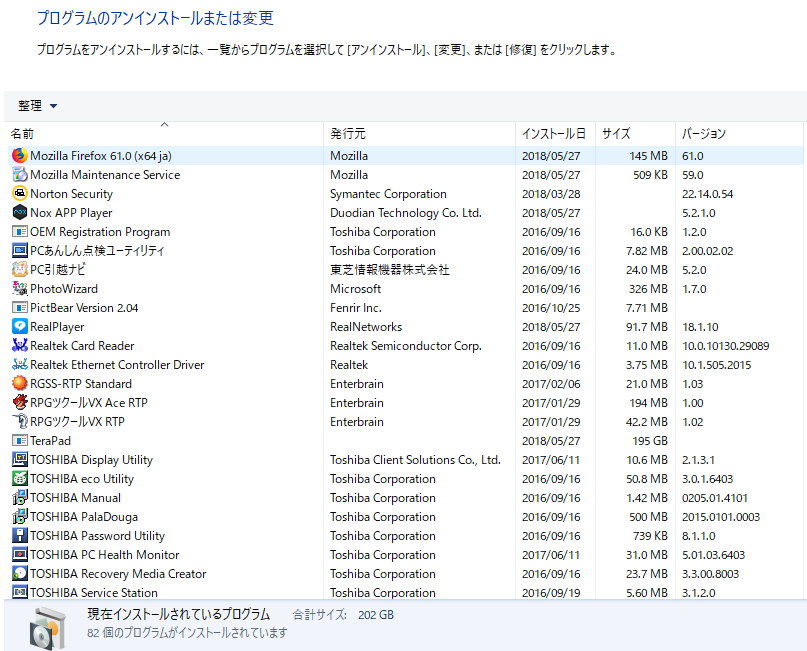
Task: Click the RealPlayer icon
Action: (x=19, y=327)
